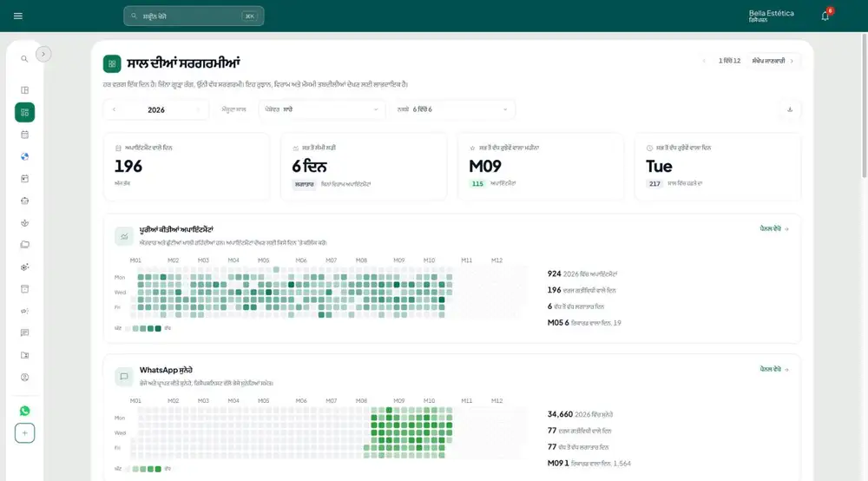868x481 pixels.
Task: Click the '217' badge under Tue
Action: click(x=654, y=184)
